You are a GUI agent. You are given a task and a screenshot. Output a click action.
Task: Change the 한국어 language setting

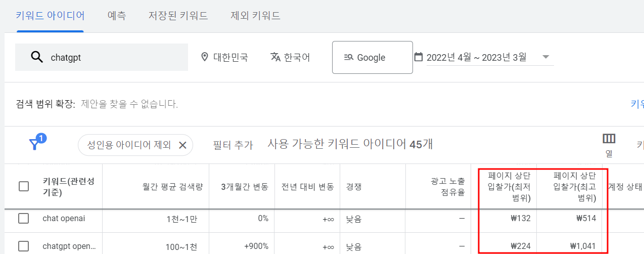click(x=290, y=57)
